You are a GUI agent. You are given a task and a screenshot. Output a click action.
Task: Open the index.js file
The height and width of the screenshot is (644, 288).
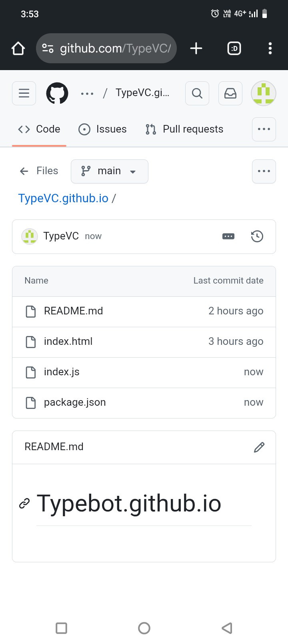click(62, 372)
